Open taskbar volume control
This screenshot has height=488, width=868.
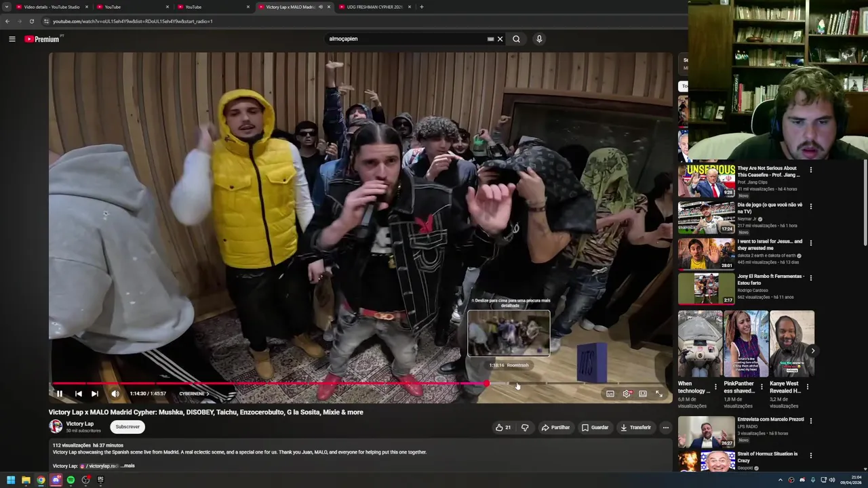coord(833,480)
